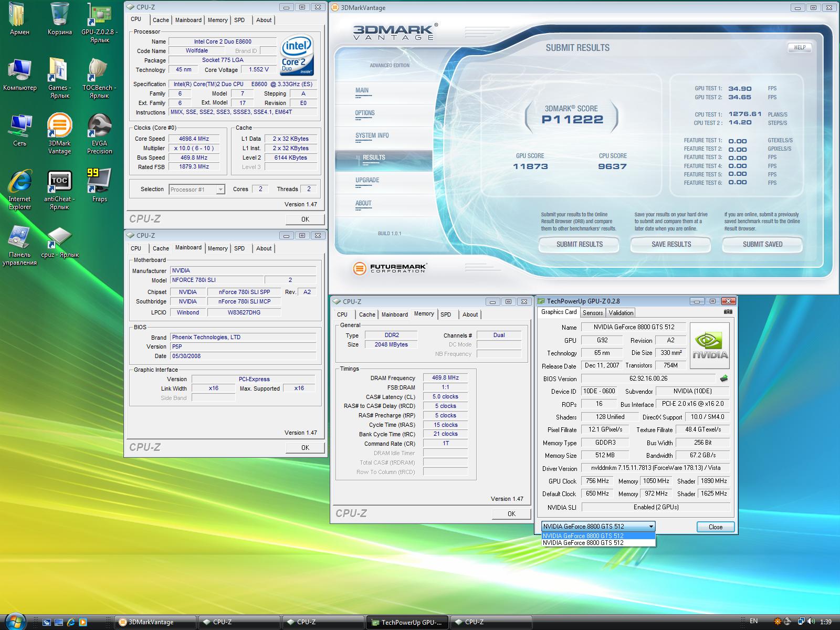Collapse the GPU-Z graphics card dropdown arrow
The image size is (840, 630).
651,527
